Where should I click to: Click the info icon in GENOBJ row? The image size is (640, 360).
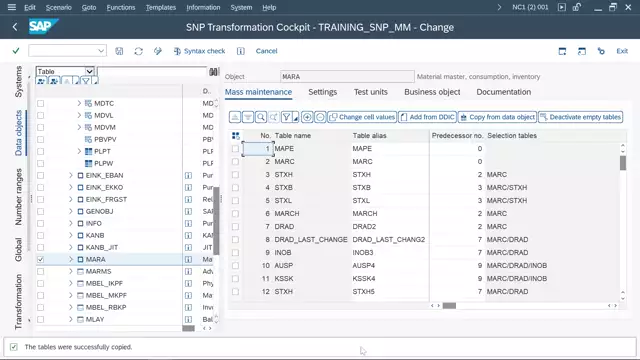(188, 211)
